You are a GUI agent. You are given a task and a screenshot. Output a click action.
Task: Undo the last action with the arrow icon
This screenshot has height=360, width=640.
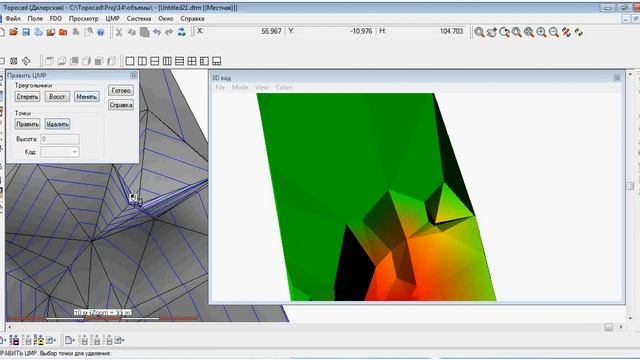(157, 32)
